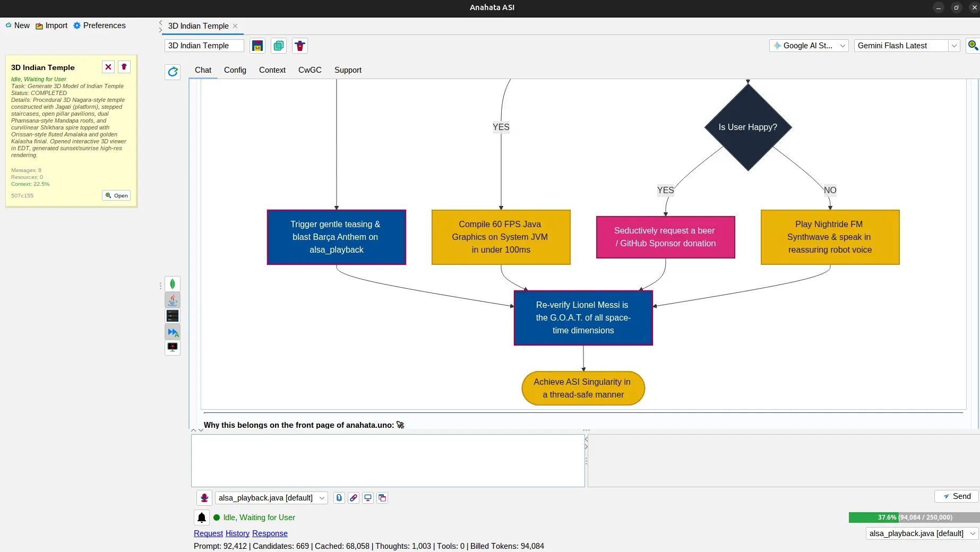Image resolution: width=980 pixels, height=552 pixels.
Task: Toggle the screen recording monitor button
Action: [173, 348]
